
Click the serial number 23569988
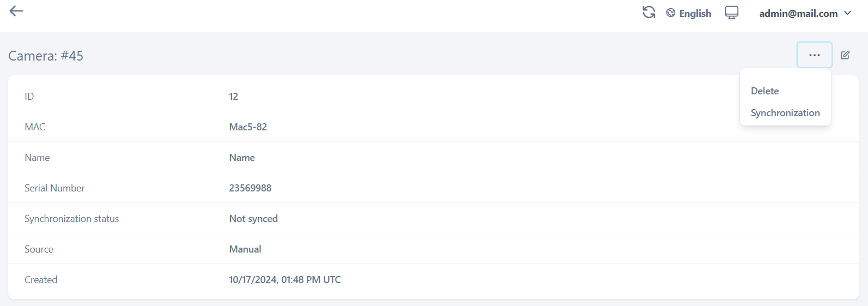tap(250, 188)
